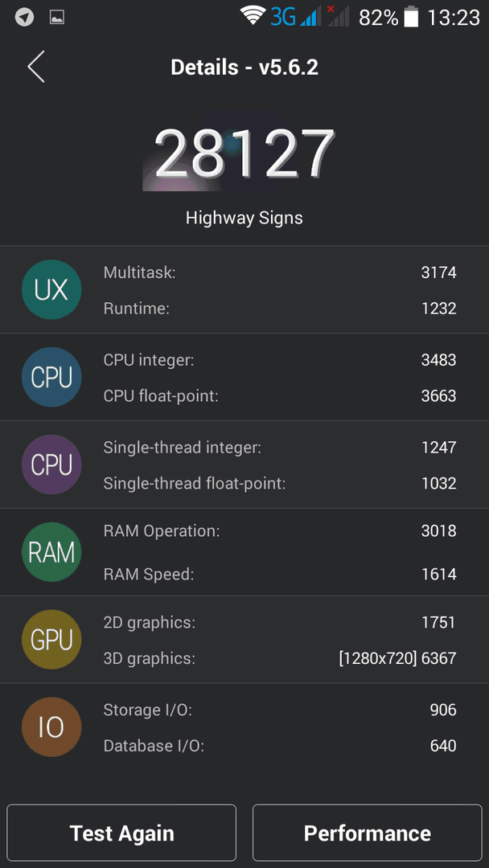Tap the yellow GPU icon
The width and height of the screenshot is (489, 868).
click(51, 640)
